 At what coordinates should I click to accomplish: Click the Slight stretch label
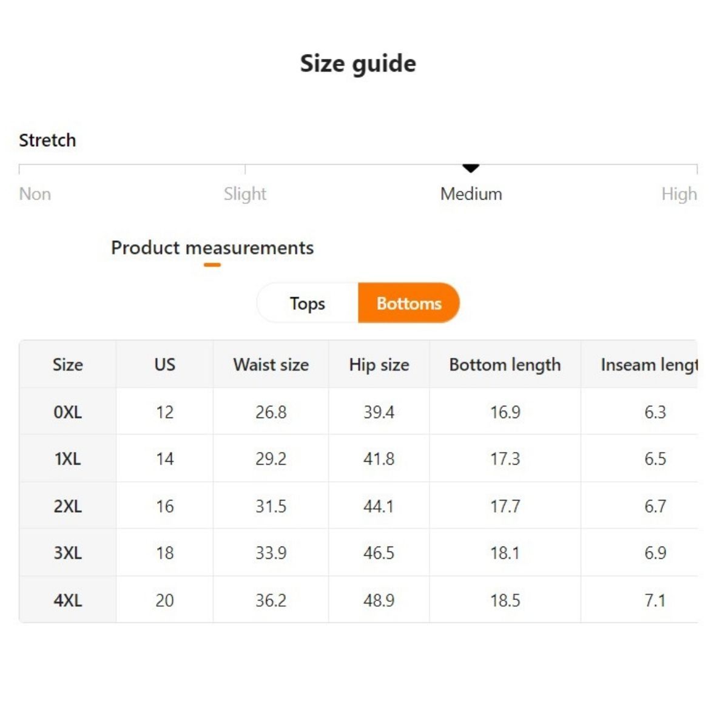click(245, 194)
